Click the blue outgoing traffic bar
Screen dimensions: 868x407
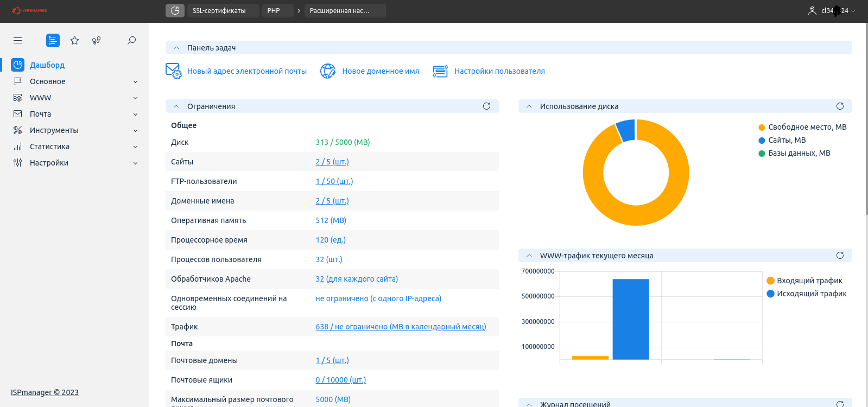631,319
